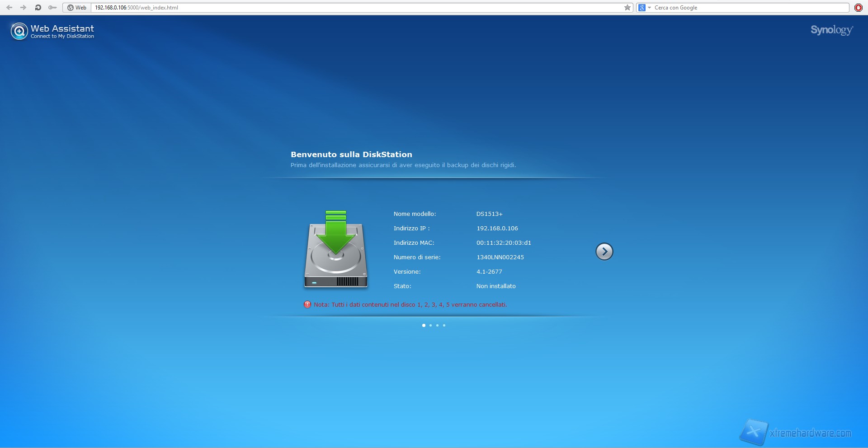This screenshot has width=868, height=448.
Task: Click the Web site badge in address bar
Action: click(x=77, y=8)
